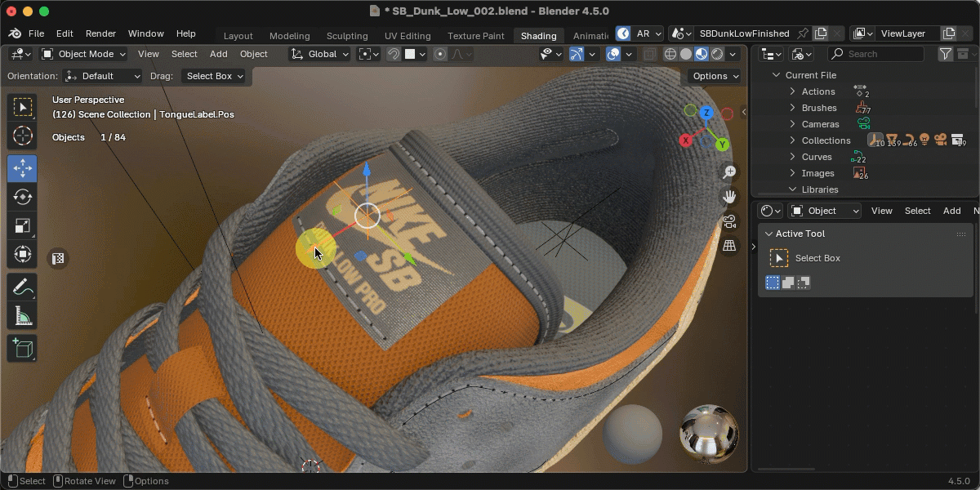Click Select Box icon in Active Tool panel
This screenshot has height=490, width=980.
[779, 258]
